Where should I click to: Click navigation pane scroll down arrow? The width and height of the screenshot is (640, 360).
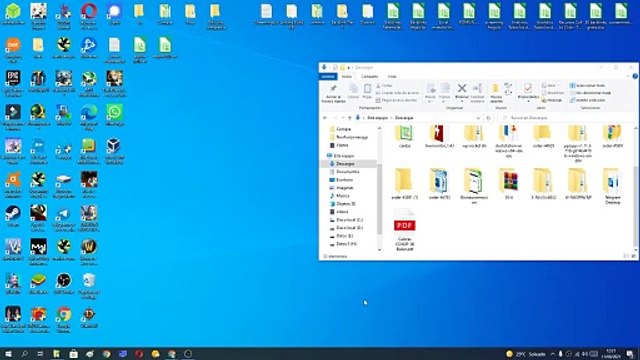click(x=380, y=249)
